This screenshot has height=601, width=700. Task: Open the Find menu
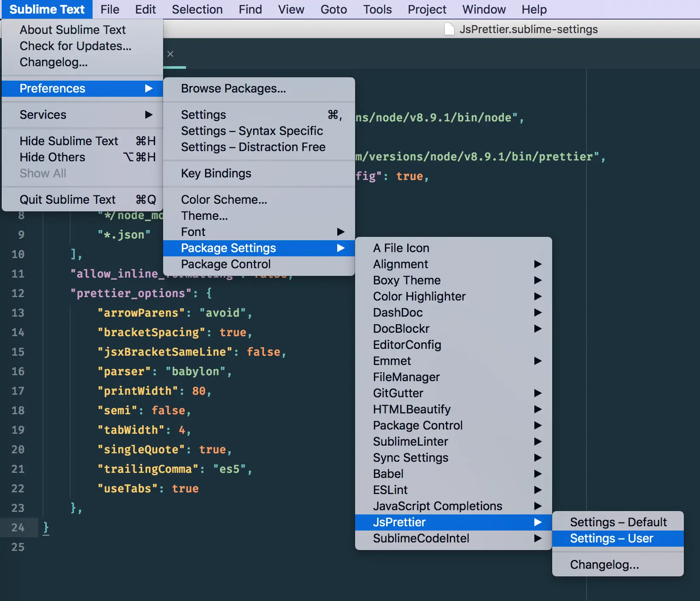pos(250,9)
